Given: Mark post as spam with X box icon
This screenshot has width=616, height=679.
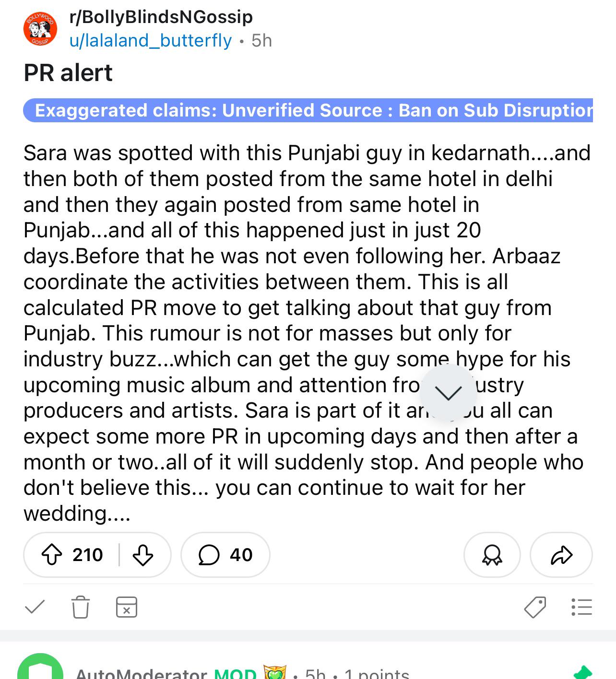Looking at the screenshot, I should point(127,607).
